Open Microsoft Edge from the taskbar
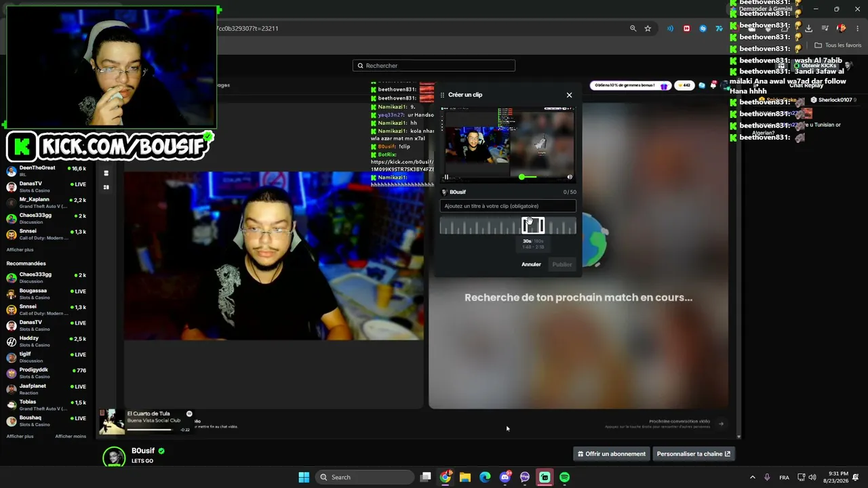Viewport: 868px width, 488px height. pos(485,477)
